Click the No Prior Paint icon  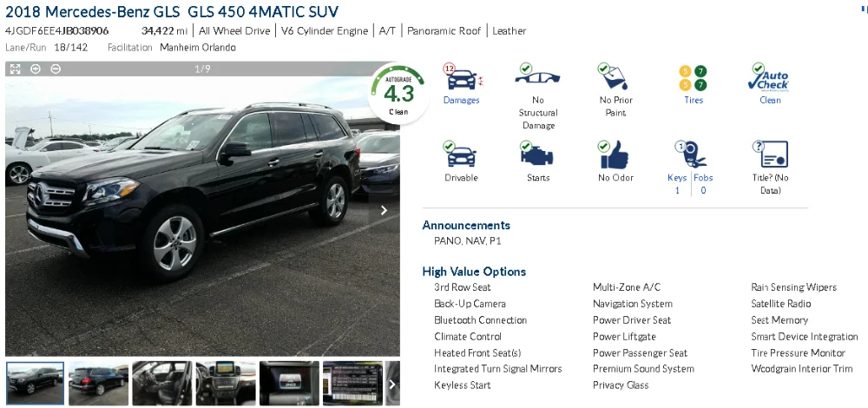point(614,76)
